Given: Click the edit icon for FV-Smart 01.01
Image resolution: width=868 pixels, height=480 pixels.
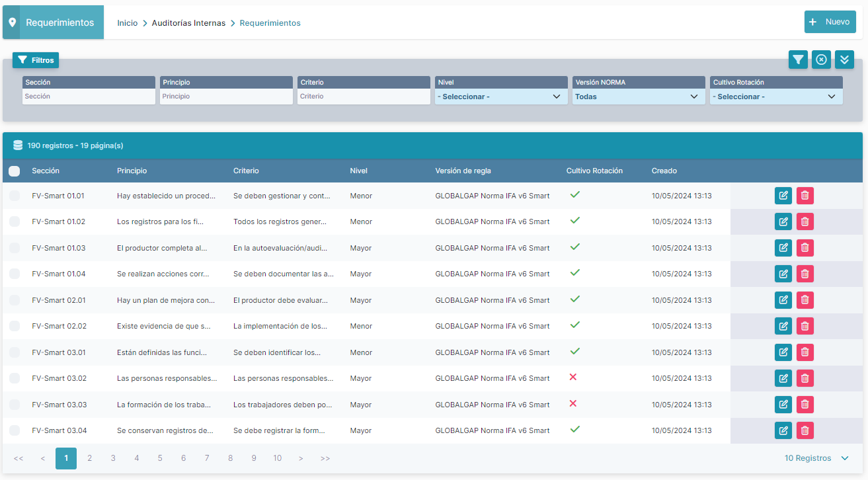Looking at the screenshot, I should (783, 196).
